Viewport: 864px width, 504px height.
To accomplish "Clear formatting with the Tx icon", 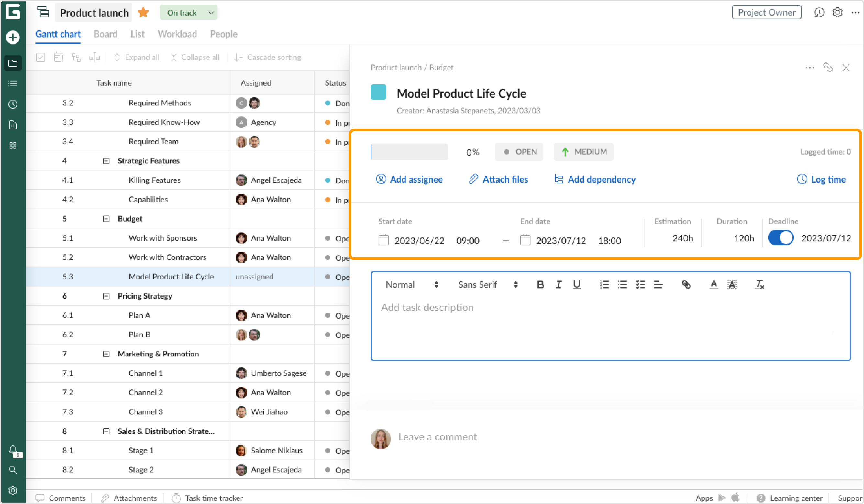I will click(759, 285).
